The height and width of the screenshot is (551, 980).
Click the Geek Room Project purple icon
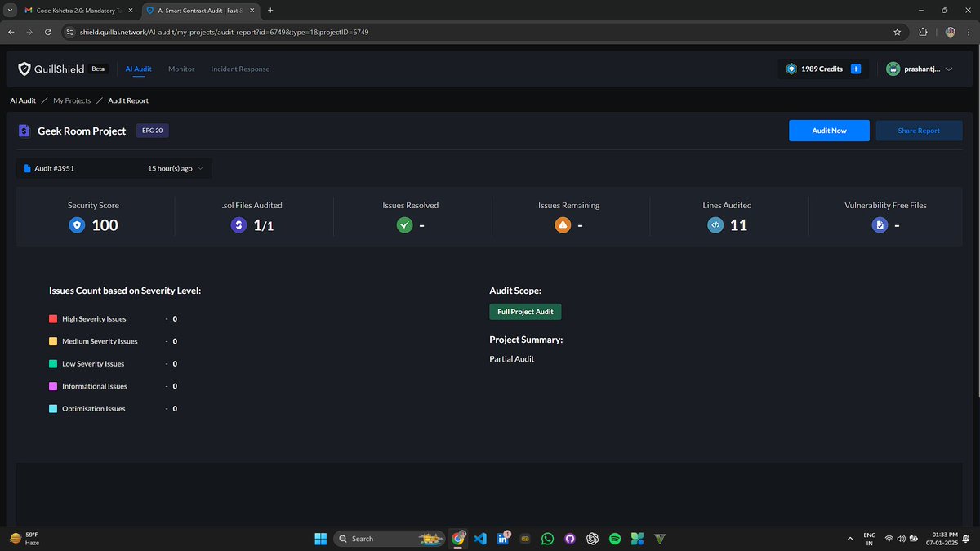coord(24,131)
